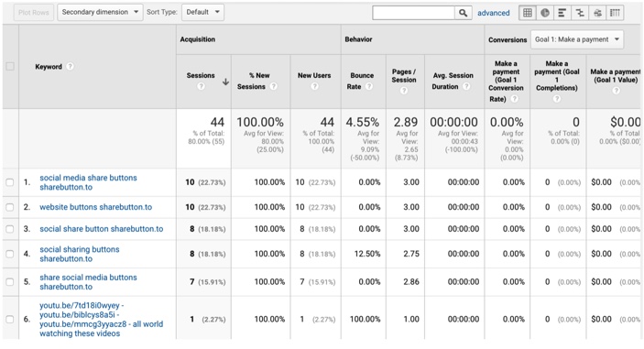644x349 pixels.
Task: Click inside the table search field
Action: (x=413, y=13)
